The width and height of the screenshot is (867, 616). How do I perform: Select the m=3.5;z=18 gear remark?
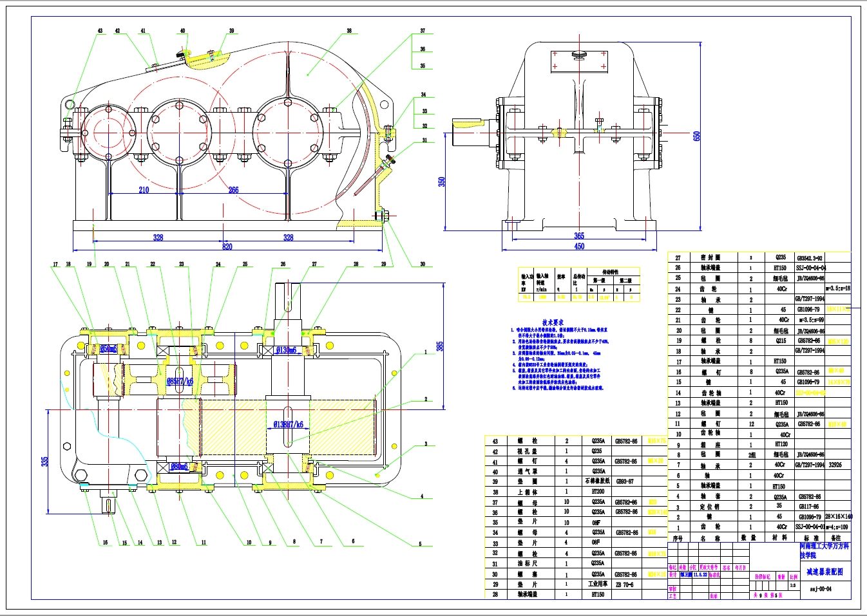point(838,288)
